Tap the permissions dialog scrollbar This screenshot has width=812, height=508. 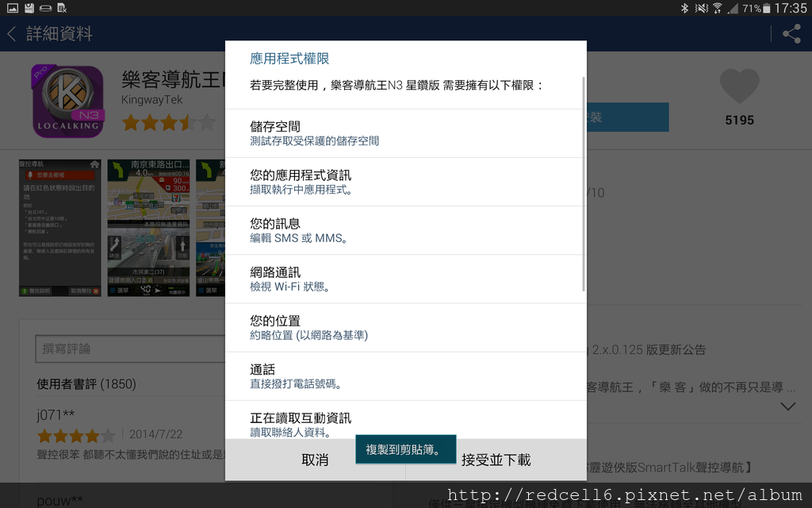pos(584,184)
